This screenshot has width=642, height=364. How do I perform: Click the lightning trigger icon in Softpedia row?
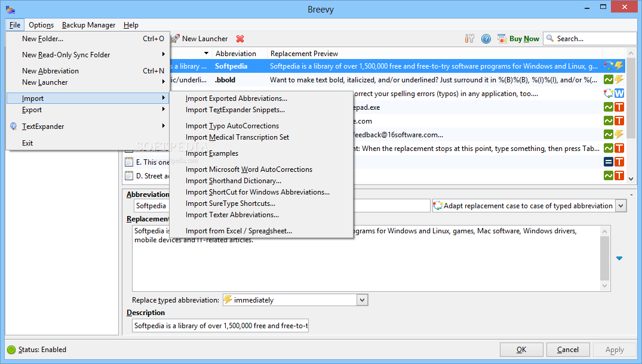click(x=619, y=66)
